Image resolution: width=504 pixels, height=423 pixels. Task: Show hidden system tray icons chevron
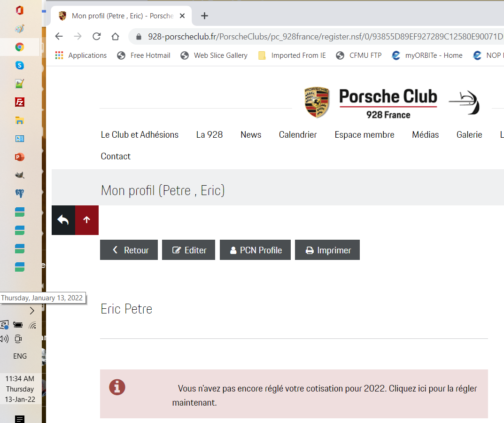pyautogui.click(x=32, y=310)
